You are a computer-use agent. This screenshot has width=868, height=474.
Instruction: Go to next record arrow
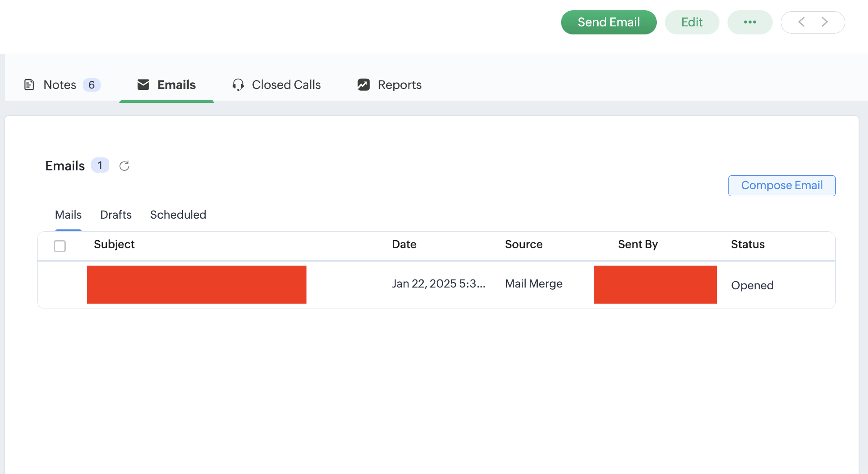pos(825,22)
